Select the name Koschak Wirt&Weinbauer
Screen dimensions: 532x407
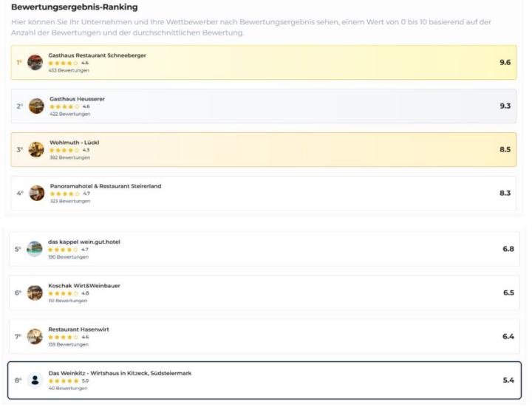[84, 286]
